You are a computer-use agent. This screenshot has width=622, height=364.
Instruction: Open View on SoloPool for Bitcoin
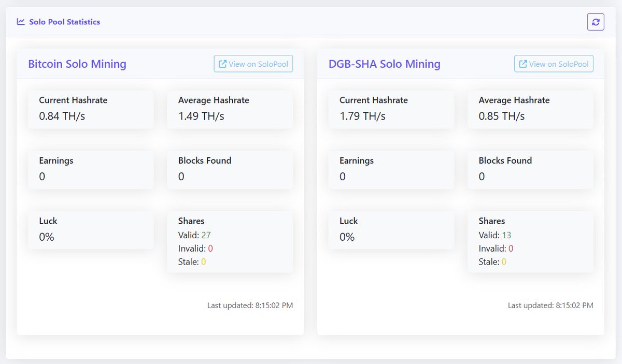pos(253,64)
